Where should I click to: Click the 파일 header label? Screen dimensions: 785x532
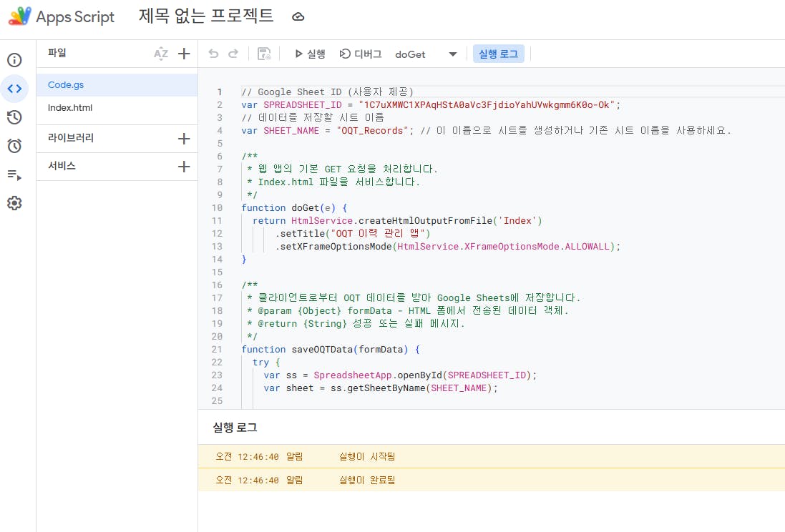click(57, 52)
